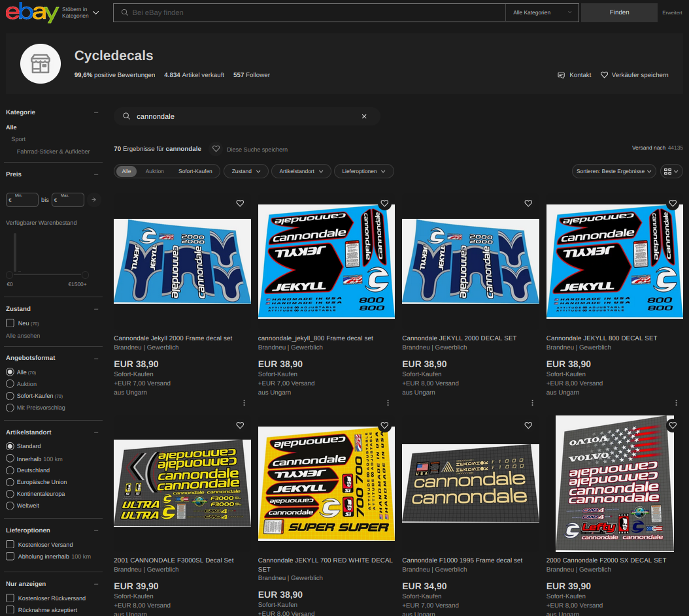This screenshot has width=689, height=616.
Task: Open more options for JEKYLL 800 DECAL SET
Action: click(677, 402)
